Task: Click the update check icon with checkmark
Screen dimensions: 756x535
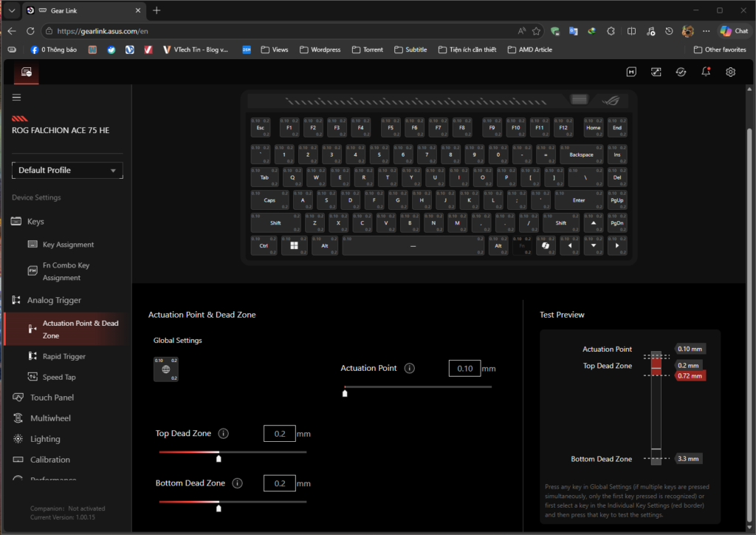Action: pyautogui.click(x=681, y=72)
